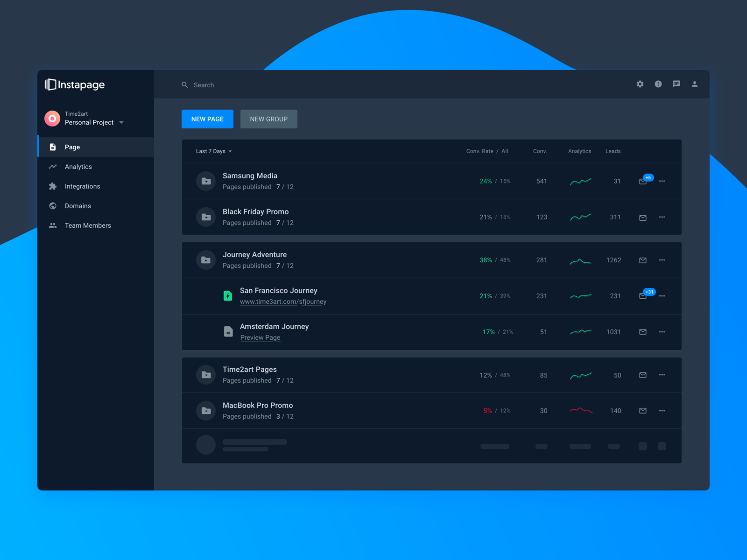747x560 pixels.
Task: Click the Black Friday Promo folder icon
Action: click(206, 217)
